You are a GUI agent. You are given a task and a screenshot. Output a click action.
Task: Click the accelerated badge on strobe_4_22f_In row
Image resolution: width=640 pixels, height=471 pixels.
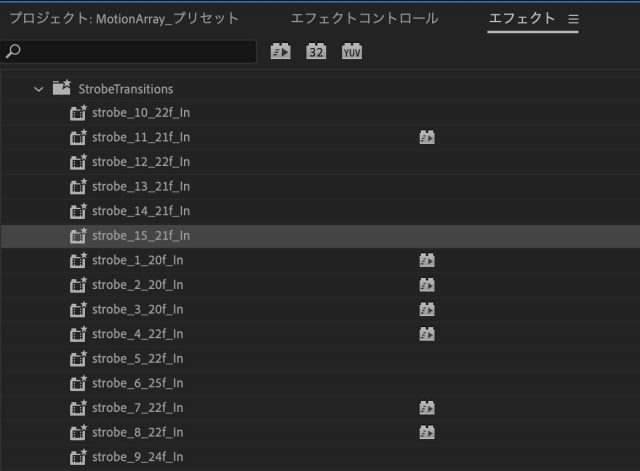tap(427, 334)
